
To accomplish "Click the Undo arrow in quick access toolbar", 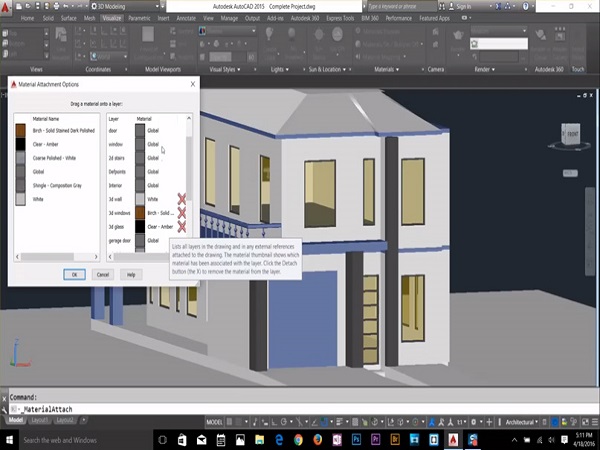I will tap(65, 6).
